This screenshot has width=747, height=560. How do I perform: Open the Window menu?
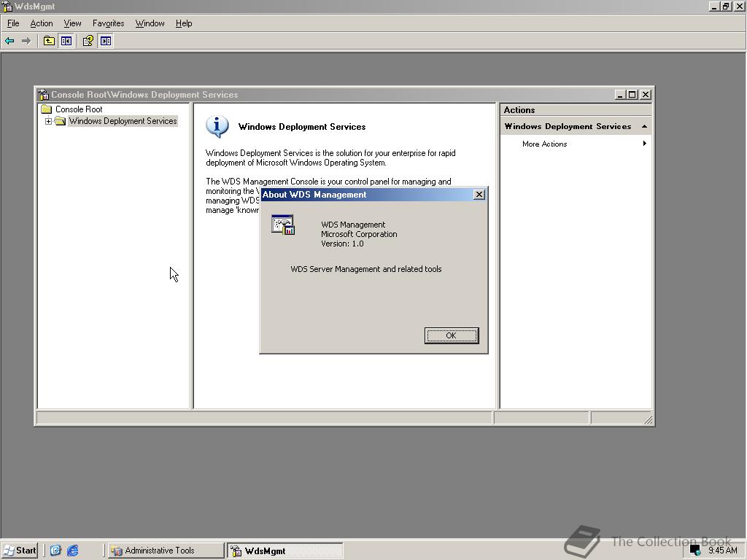click(x=150, y=23)
